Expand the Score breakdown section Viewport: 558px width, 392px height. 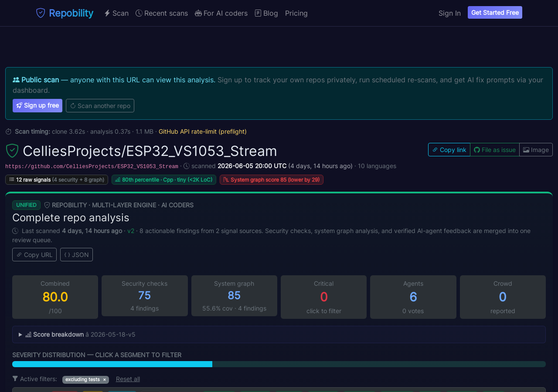(x=279, y=335)
